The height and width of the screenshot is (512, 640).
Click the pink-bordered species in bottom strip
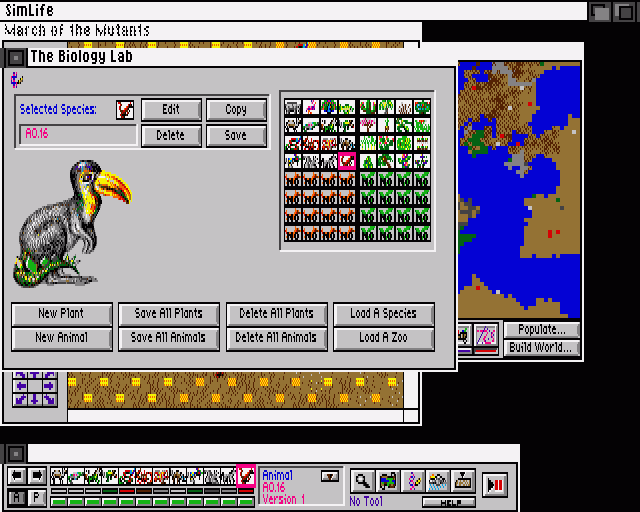click(246, 477)
